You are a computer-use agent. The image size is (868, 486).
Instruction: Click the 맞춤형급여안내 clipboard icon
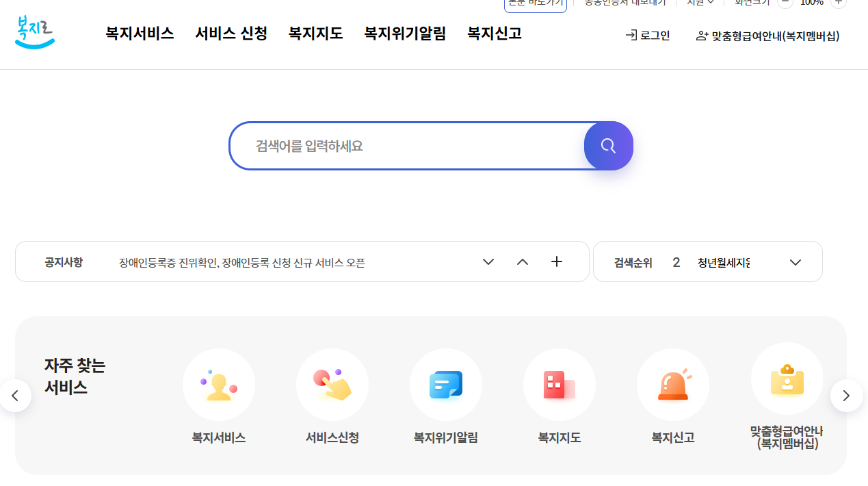point(786,378)
